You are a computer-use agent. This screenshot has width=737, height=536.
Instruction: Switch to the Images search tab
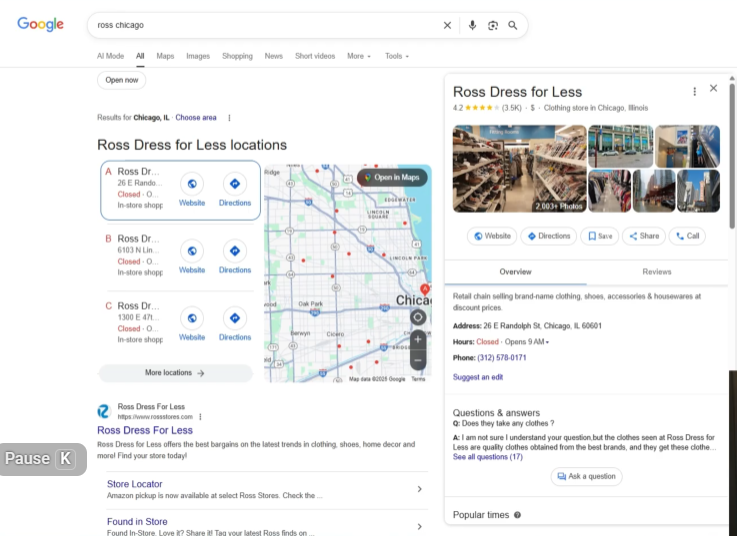tap(198, 56)
